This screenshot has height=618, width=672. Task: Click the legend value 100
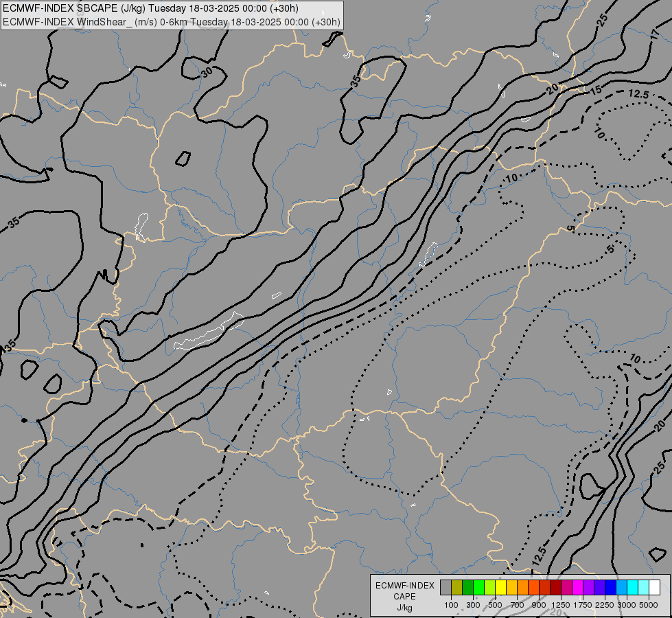[451, 605]
